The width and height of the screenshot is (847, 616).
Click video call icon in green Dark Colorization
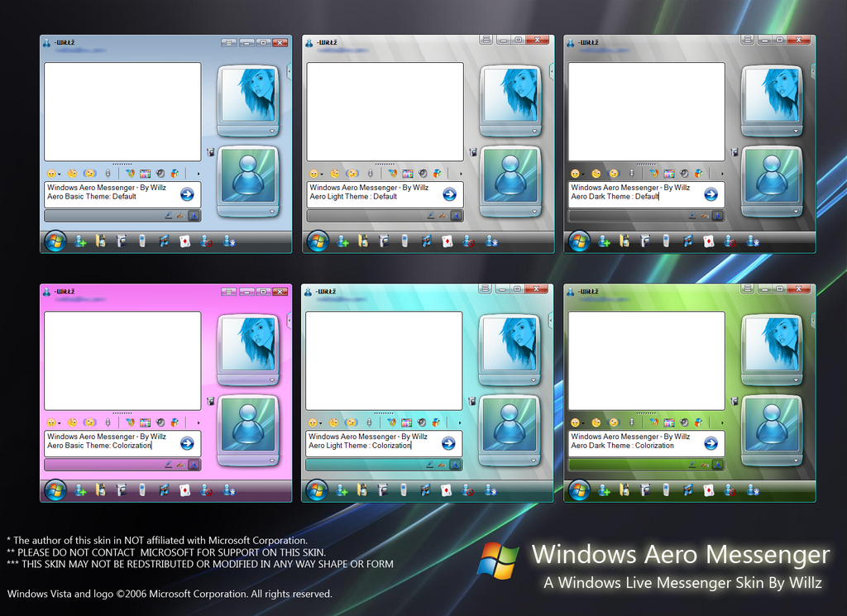(x=645, y=490)
